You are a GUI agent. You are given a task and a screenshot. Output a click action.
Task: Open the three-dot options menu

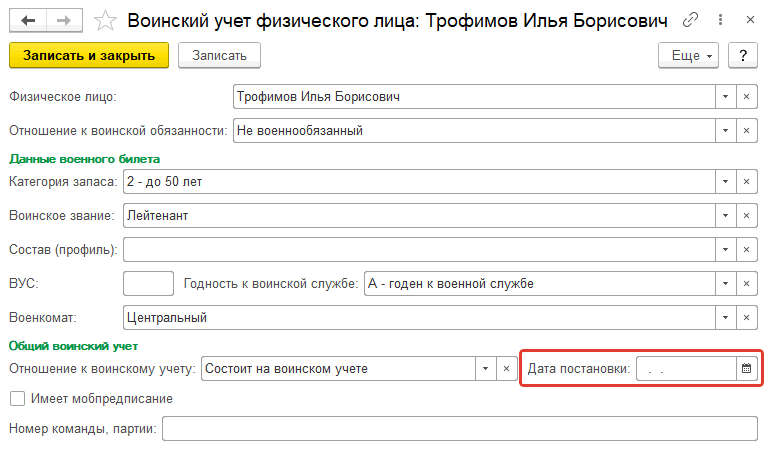pyautogui.click(x=720, y=20)
